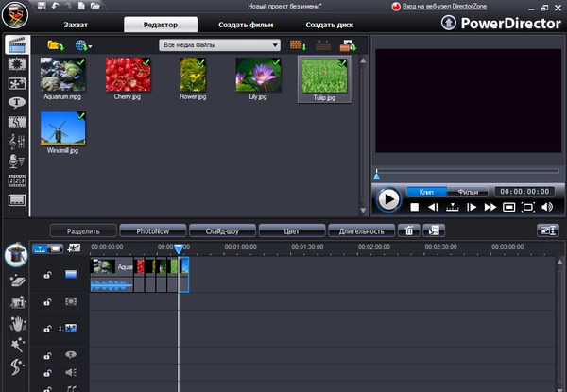The image size is (567, 392).
Task: Switch to the Редактор tab
Action: point(161,25)
